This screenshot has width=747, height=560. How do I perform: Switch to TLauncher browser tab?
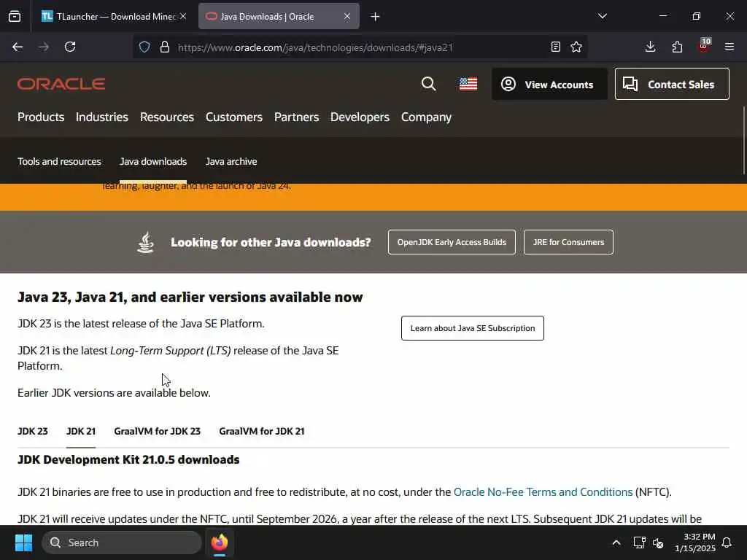pos(113,16)
